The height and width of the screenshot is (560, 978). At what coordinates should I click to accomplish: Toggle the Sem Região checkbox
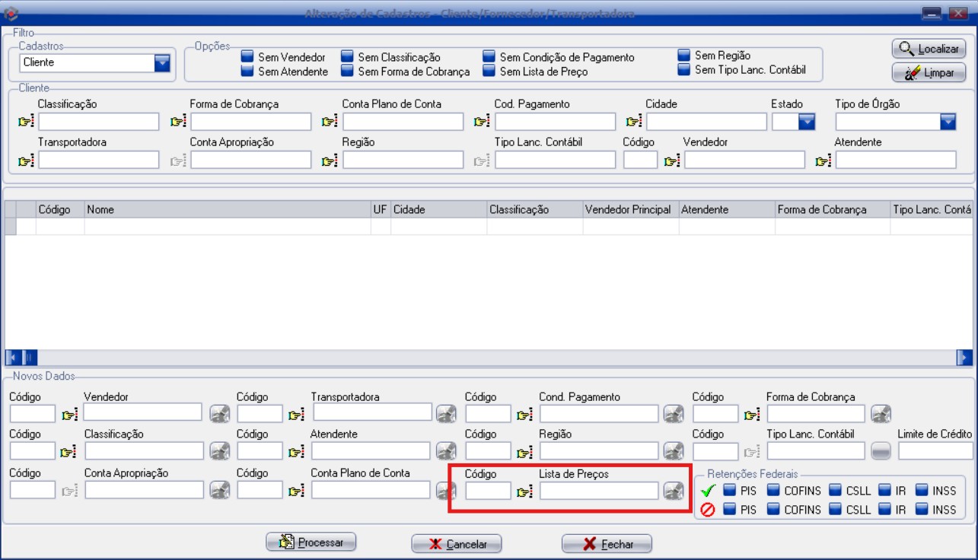tap(683, 56)
